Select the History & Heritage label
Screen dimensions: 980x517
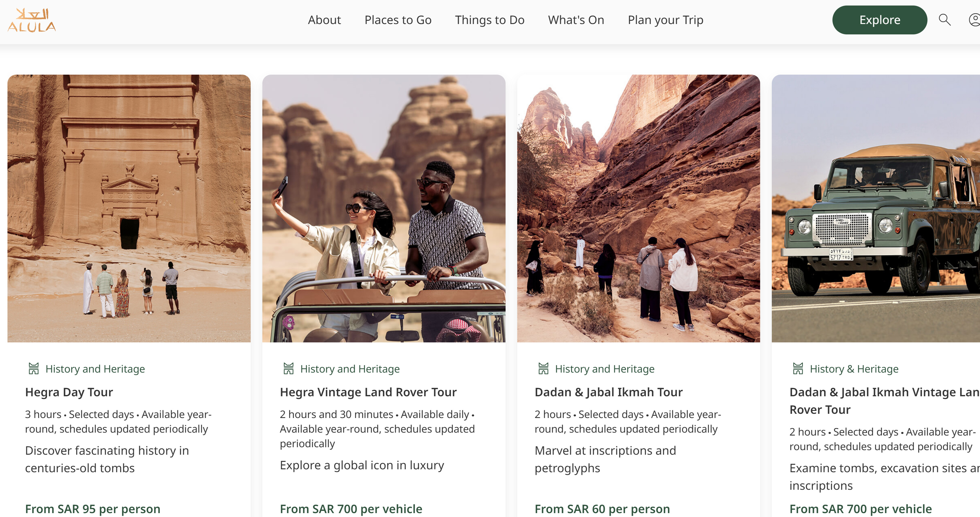pyautogui.click(x=854, y=369)
